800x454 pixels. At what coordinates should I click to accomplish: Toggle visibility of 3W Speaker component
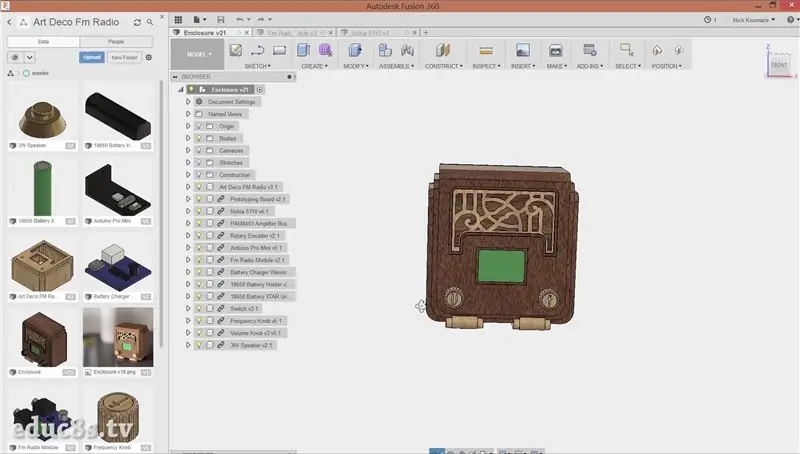[x=199, y=345]
